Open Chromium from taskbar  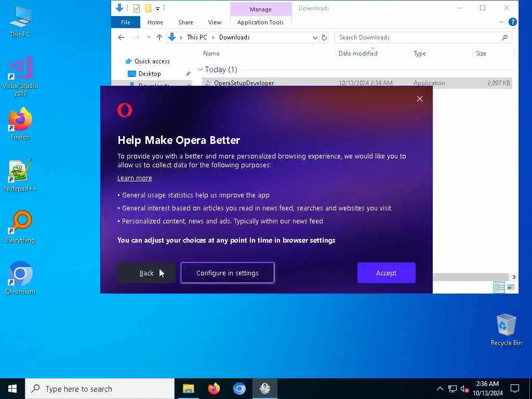[239, 389]
